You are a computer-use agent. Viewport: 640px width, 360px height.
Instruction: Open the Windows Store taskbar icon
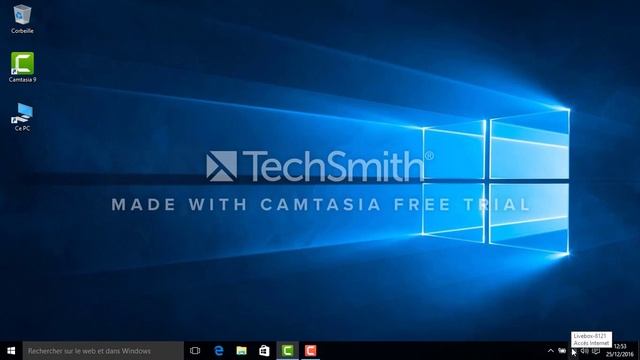pos(264,351)
